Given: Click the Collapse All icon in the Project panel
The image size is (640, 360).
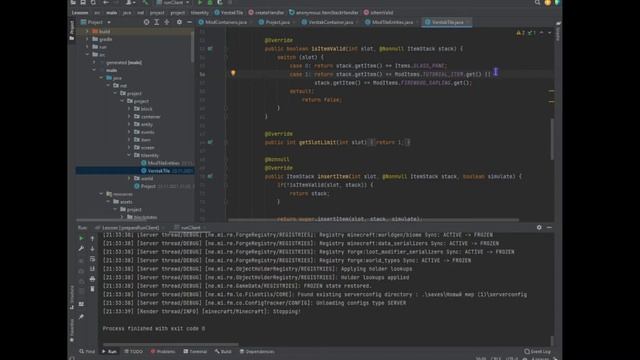Looking at the screenshot, I should [167, 22].
